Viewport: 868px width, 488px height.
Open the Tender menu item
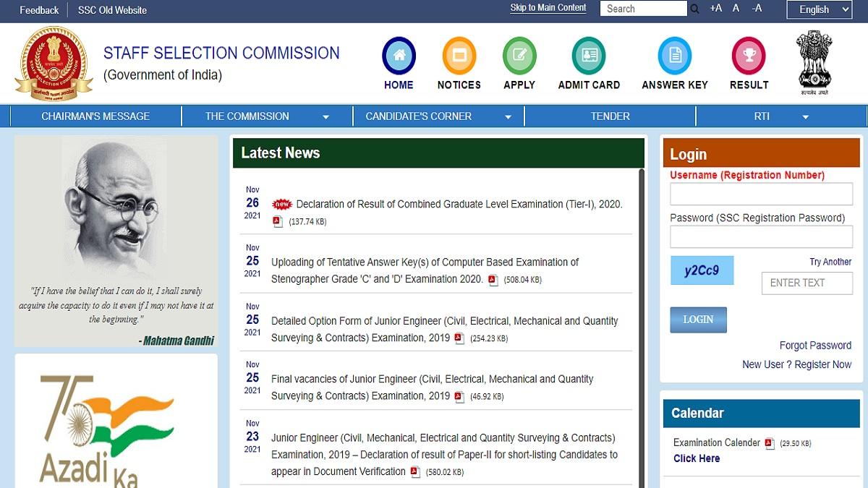[x=610, y=116]
